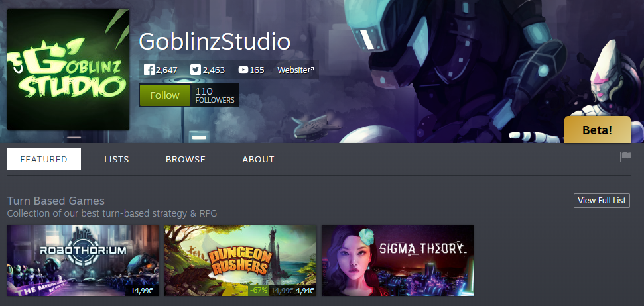Click the GoblinzStudio title text
Image resolution: width=644 pixels, height=306 pixels.
pos(215,42)
